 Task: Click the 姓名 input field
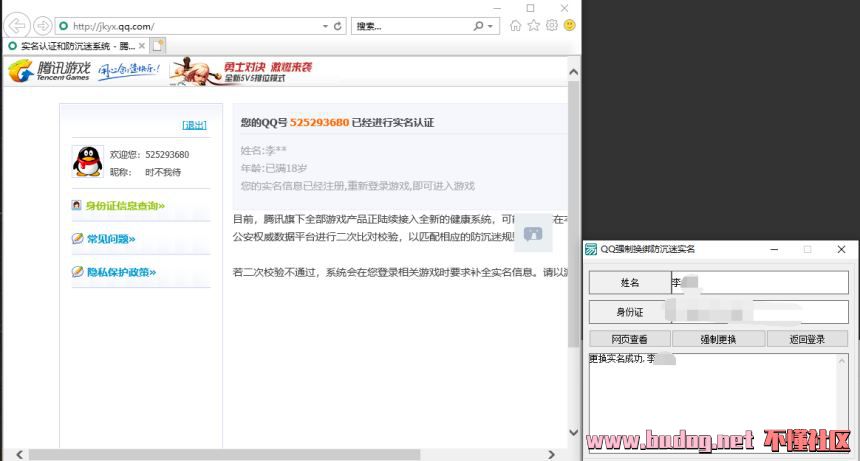759,283
